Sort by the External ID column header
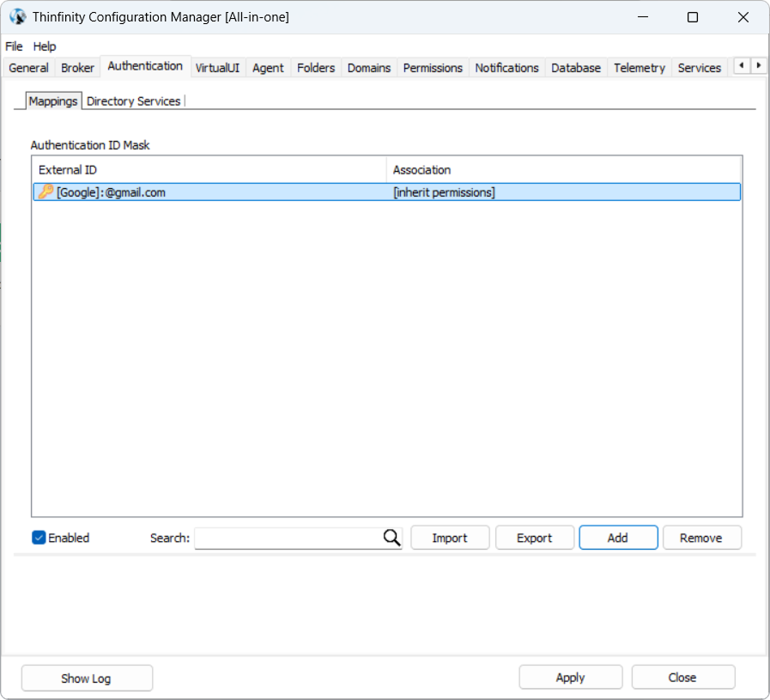The width and height of the screenshot is (770, 700). 209,170
